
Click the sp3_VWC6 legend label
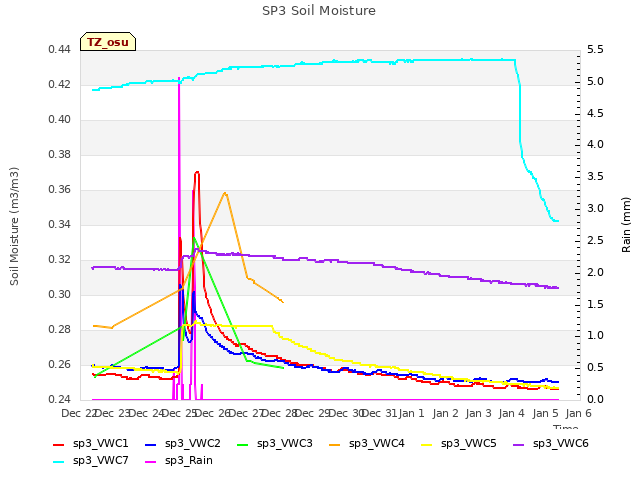click(560, 443)
